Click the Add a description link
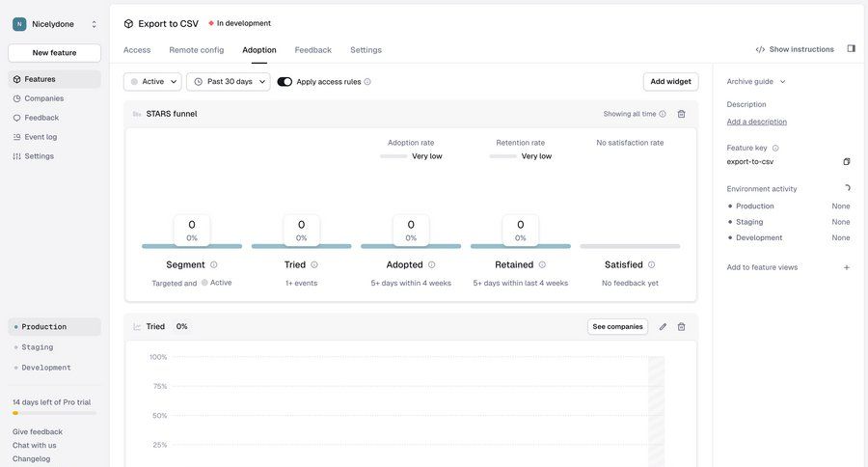Image resolution: width=868 pixels, height=467 pixels. coord(756,122)
